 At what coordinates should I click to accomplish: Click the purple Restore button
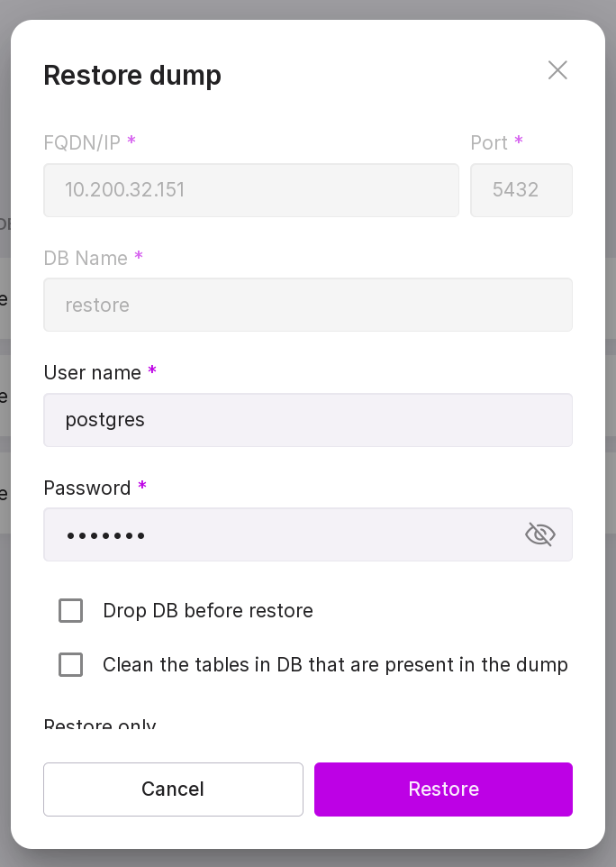tap(443, 789)
